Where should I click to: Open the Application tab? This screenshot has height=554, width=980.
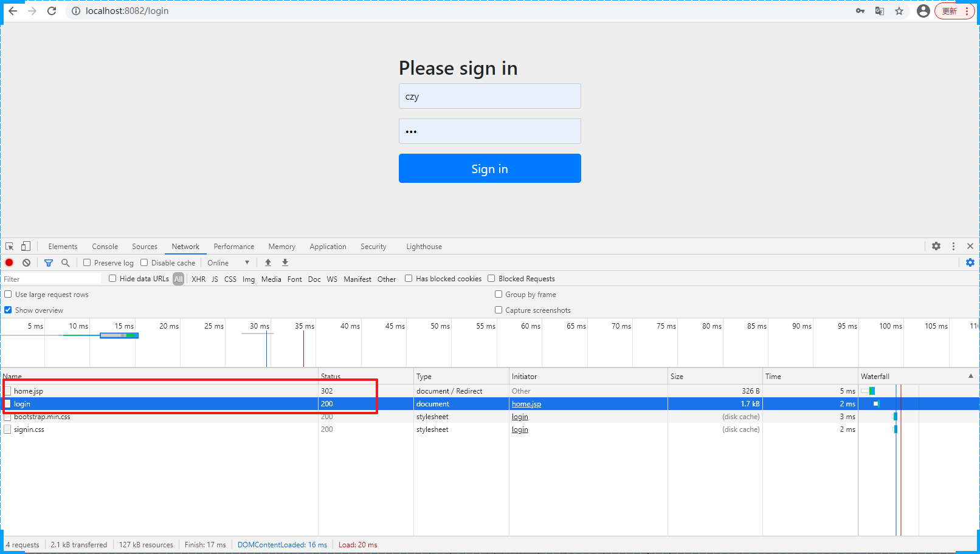click(x=328, y=247)
